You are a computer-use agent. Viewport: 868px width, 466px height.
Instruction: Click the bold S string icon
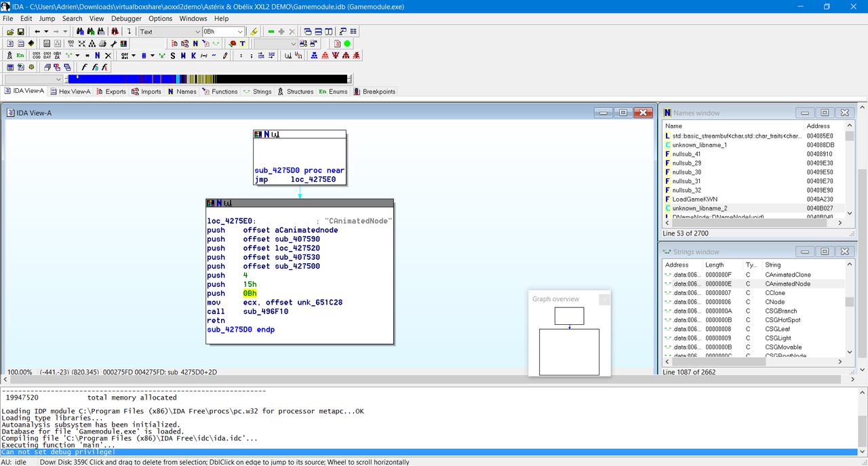[x=172, y=56]
